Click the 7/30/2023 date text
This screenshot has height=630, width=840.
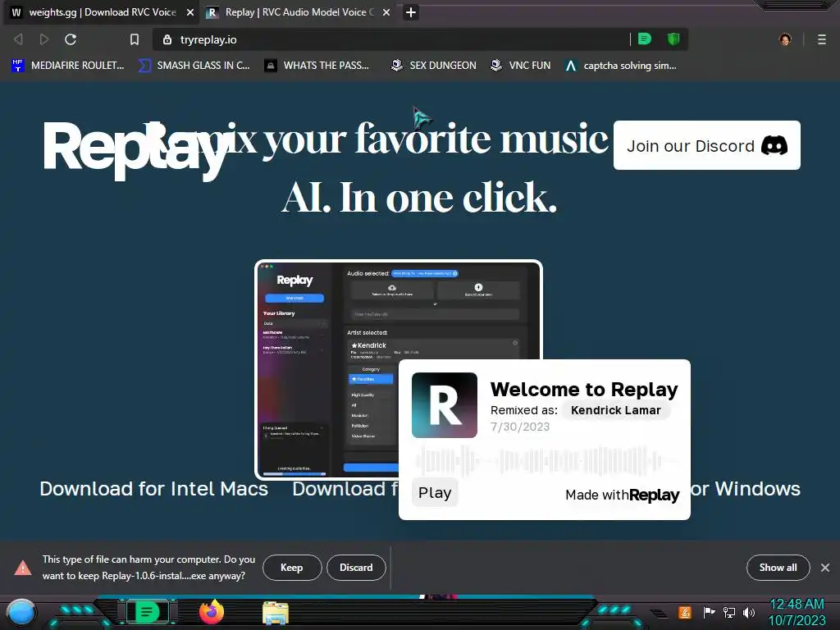[519, 427]
